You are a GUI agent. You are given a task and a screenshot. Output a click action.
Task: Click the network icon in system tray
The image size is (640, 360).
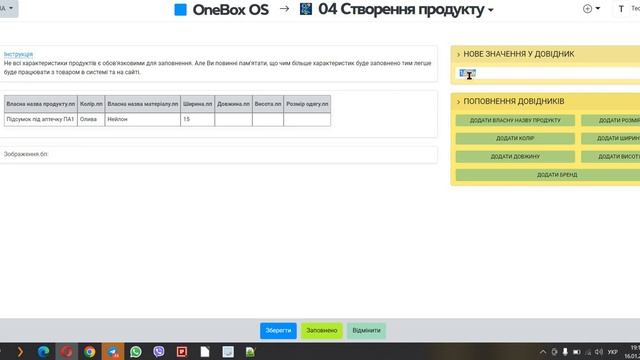click(588, 352)
